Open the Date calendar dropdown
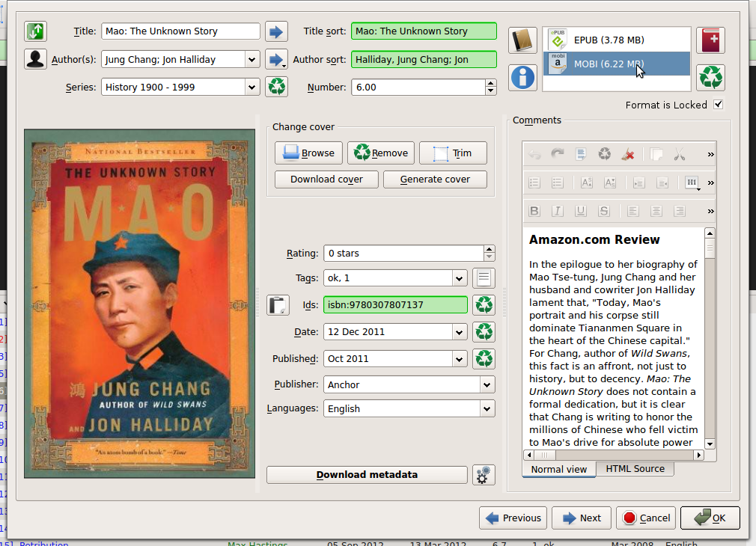The height and width of the screenshot is (546, 756). pos(459,332)
